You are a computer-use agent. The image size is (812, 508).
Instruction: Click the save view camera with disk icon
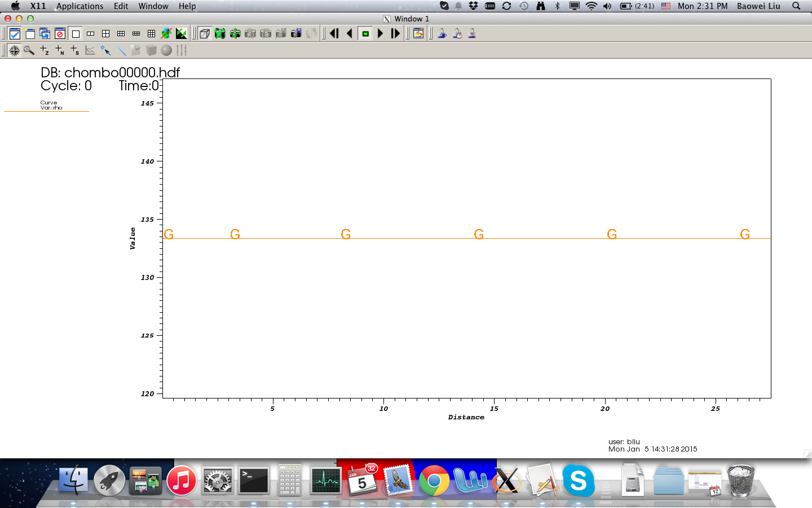coord(296,34)
